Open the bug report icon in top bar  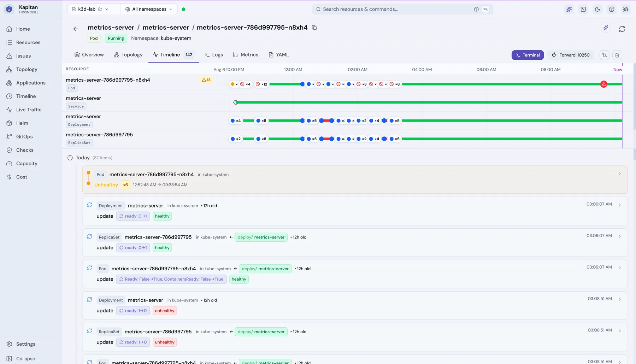coord(625,9)
